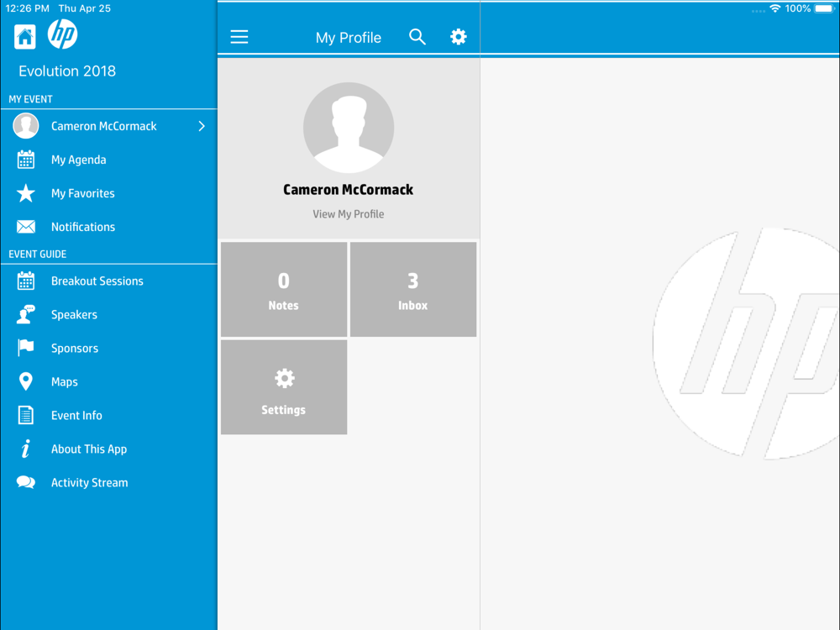840x630 pixels.
Task: Click the Wi-Fi status icon
Action: pyautogui.click(x=774, y=8)
